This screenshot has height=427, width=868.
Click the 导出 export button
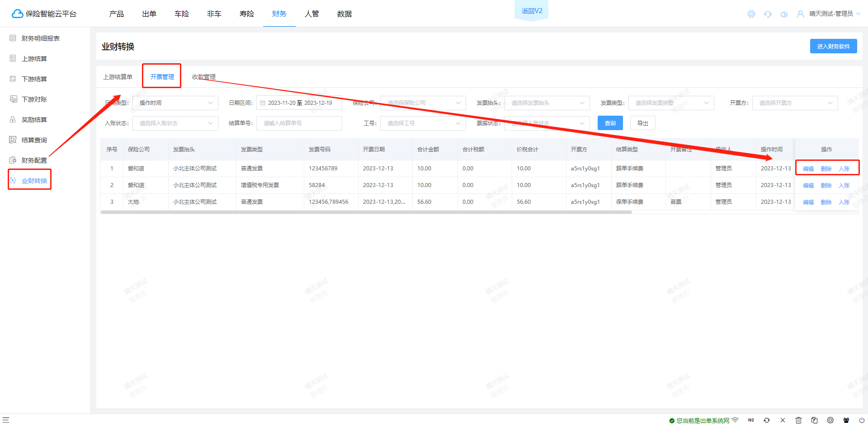pos(642,123)
